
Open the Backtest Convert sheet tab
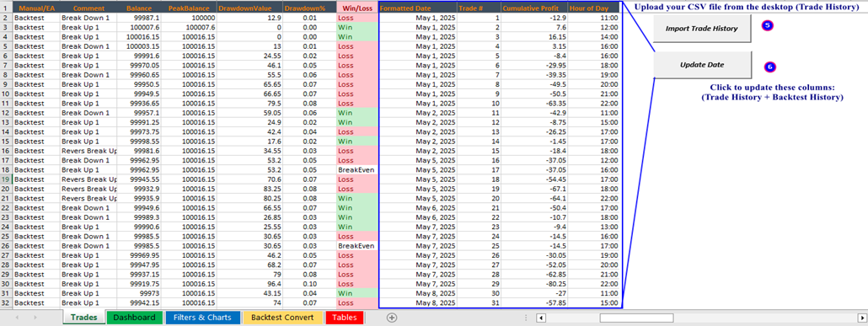coord(282,318)
